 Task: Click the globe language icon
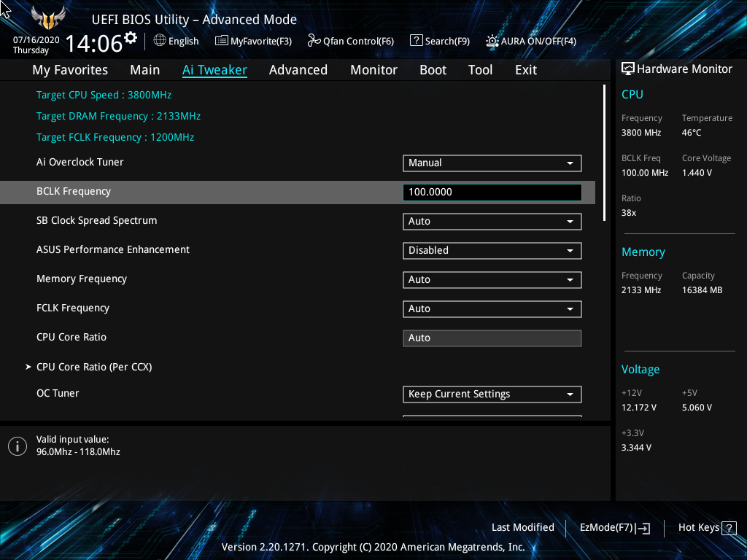[160, 41]
